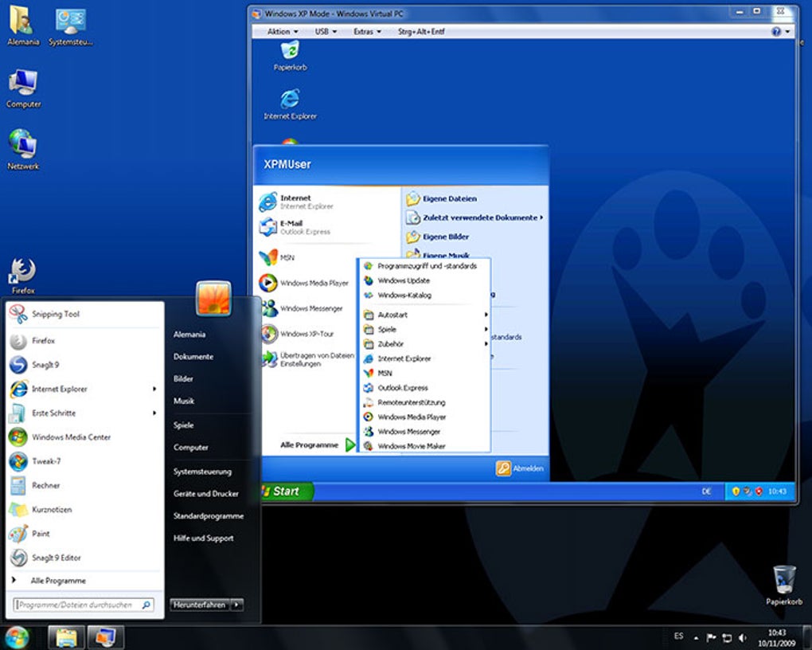Launch SnagIt 9 from start menu

[45, 365]
